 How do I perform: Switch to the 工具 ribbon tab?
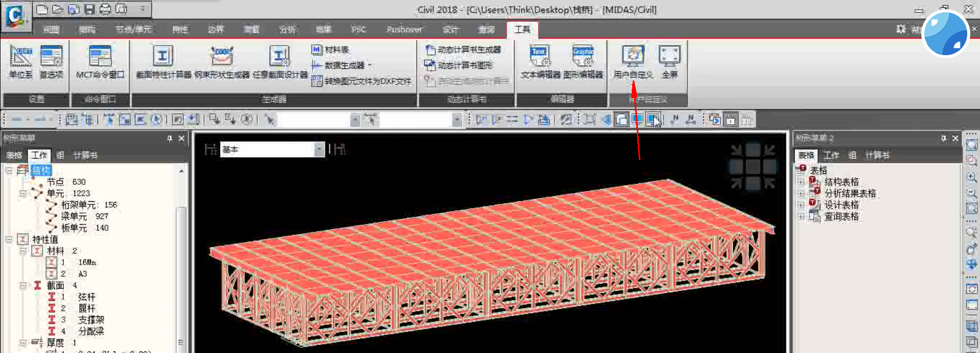coord(522,30)
